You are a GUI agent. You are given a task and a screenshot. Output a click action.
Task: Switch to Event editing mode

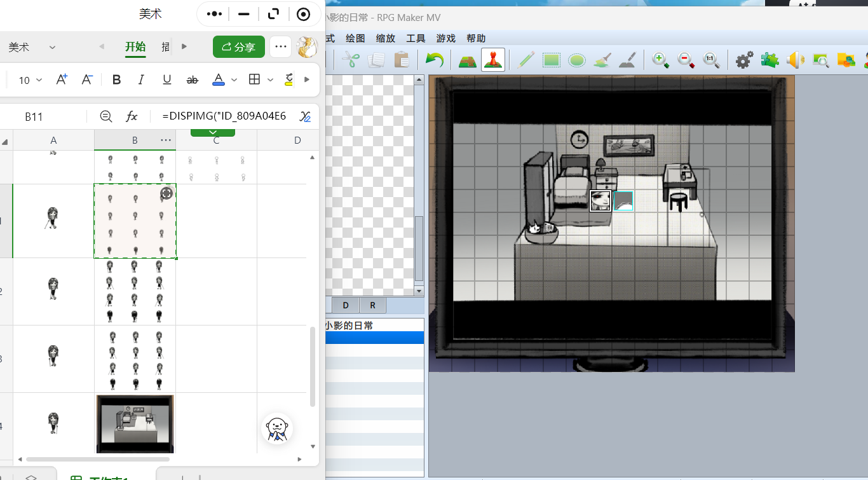click(x=493, y=60)
